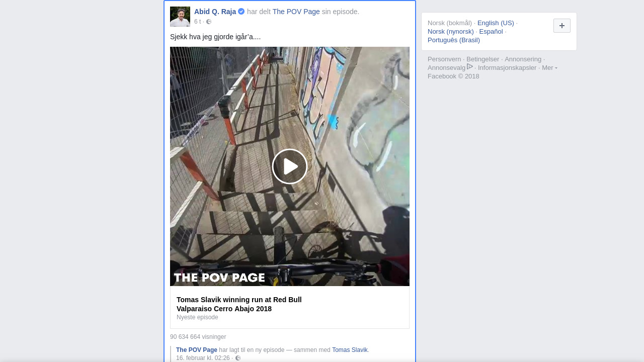
Task: Open the Tomas Slavik tagged profile link
Action: (x=350, y=350)
